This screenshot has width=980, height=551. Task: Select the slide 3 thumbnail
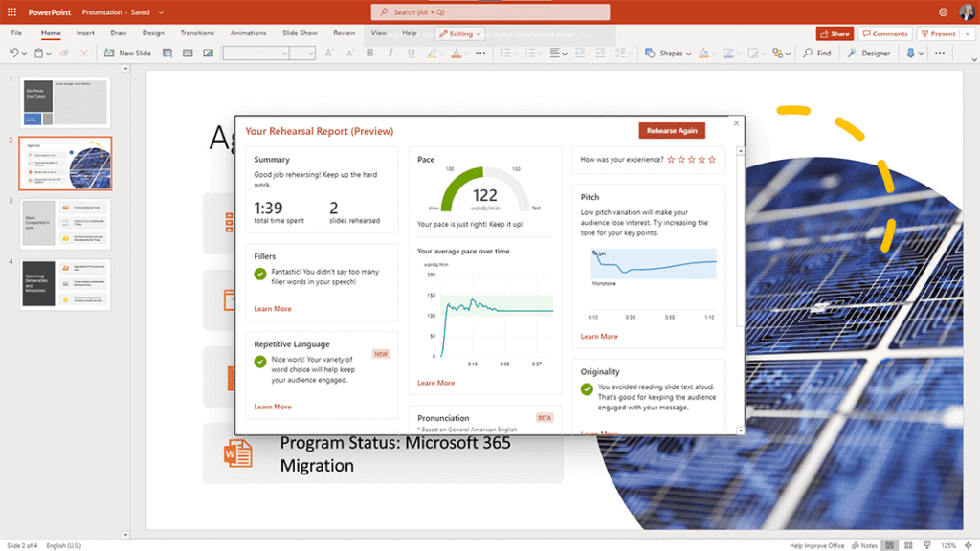pyautogui.click(x=66, y=223)
